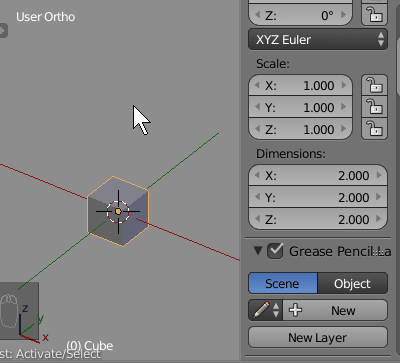
Task: Click the Rotation Z 0° field
Action: 300,15
